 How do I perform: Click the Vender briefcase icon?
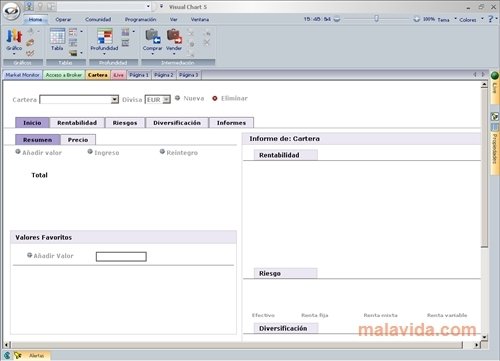click(174, 36)
